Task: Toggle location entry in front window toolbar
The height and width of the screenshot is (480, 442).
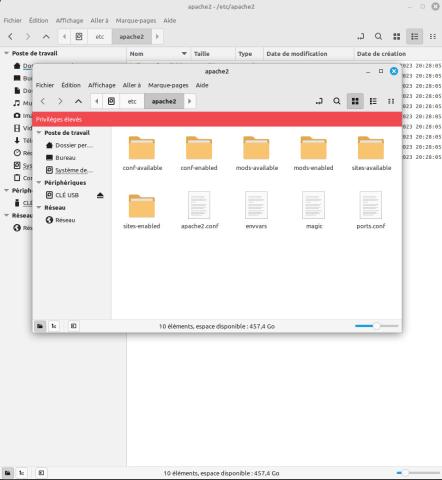Action: [319, 101]
